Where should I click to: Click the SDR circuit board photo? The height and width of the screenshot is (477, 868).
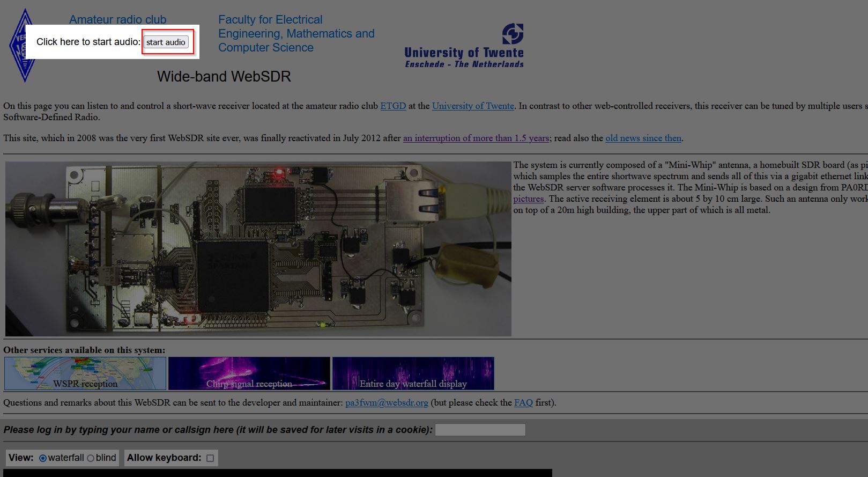(x=258, y=249)
